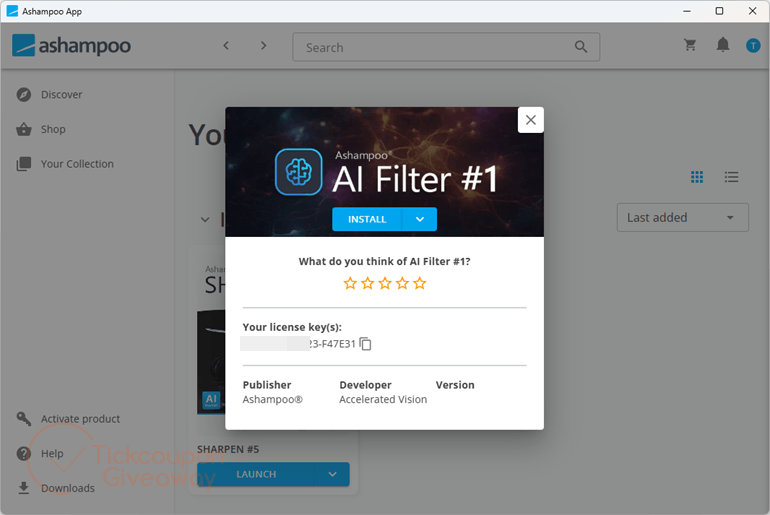This screenshot has width=770, height=515.
Task: Open notifications bell
Action: coord(723,45)
